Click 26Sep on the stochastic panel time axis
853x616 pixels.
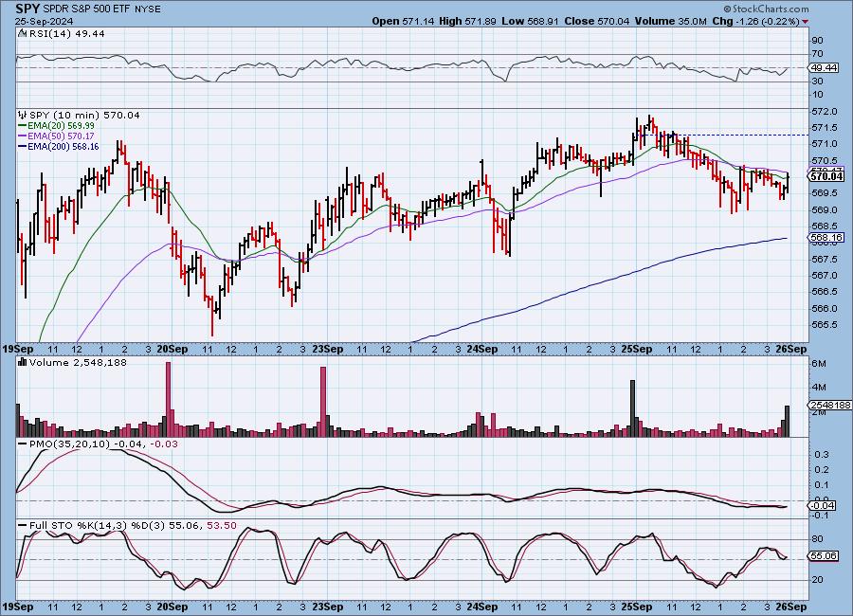(x=791, y=607)
